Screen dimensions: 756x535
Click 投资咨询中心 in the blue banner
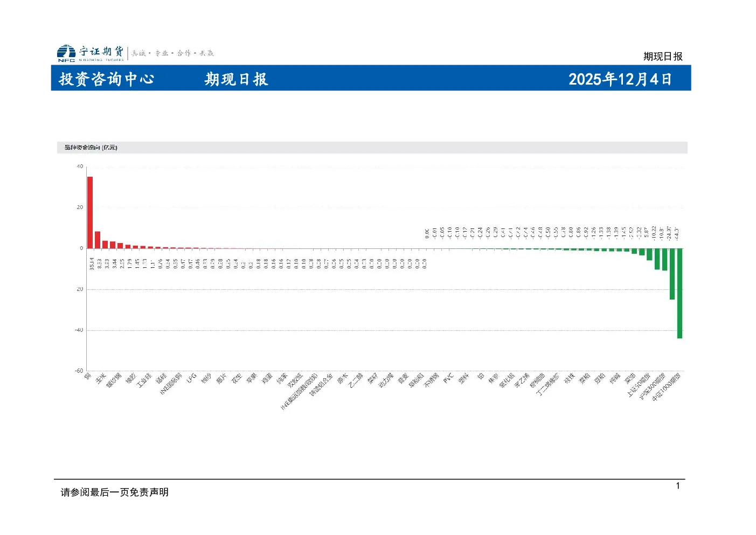[x=107, y=79]
